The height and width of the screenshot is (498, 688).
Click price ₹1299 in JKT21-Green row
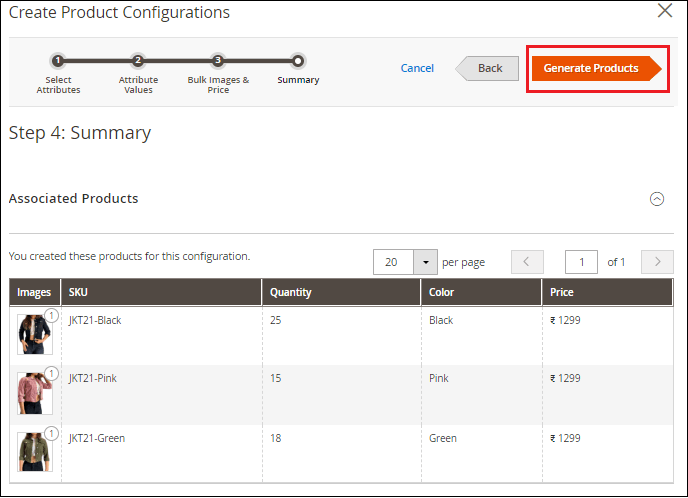(x=565, y=438)
